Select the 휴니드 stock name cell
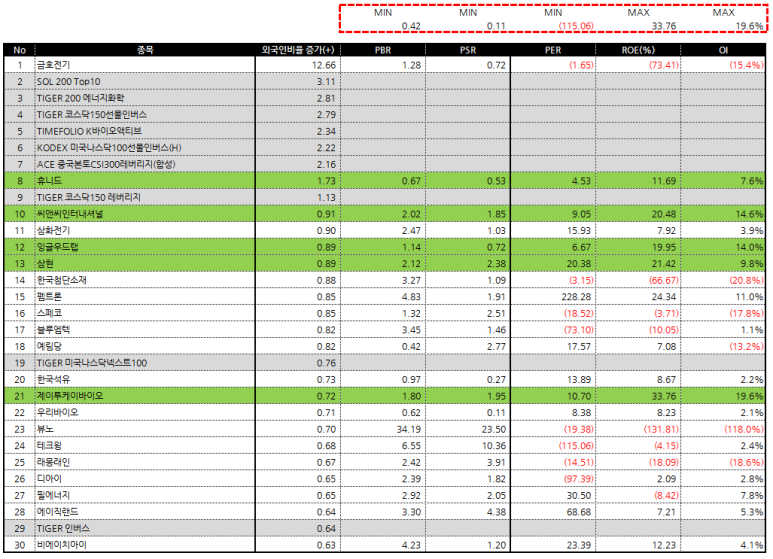This screenshot has height=559, width=773. click(145, 181)
